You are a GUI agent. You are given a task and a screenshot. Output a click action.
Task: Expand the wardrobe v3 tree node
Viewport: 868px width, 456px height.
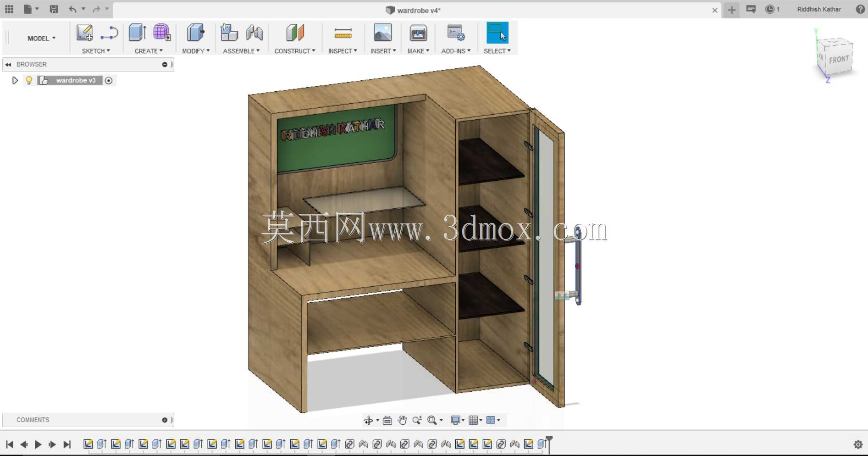[15, 80]
